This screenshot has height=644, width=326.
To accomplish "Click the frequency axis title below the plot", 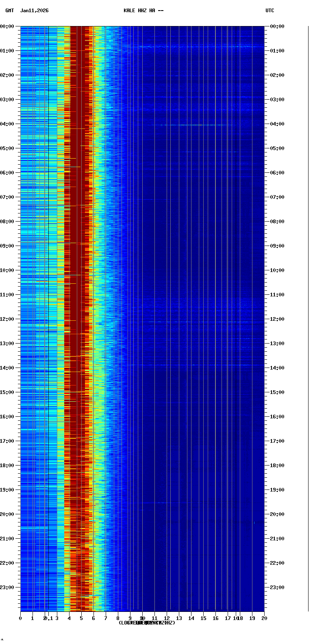I will click(x=147, y=623).
